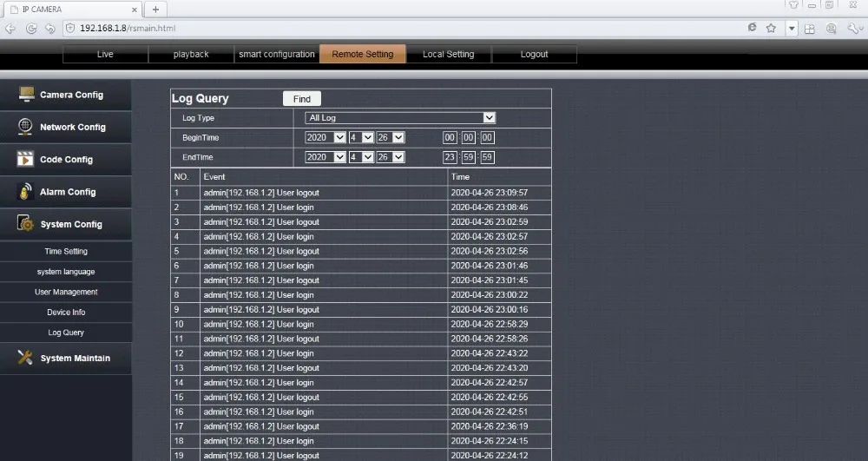Click the site security shield icon

(x=70, y=28)
